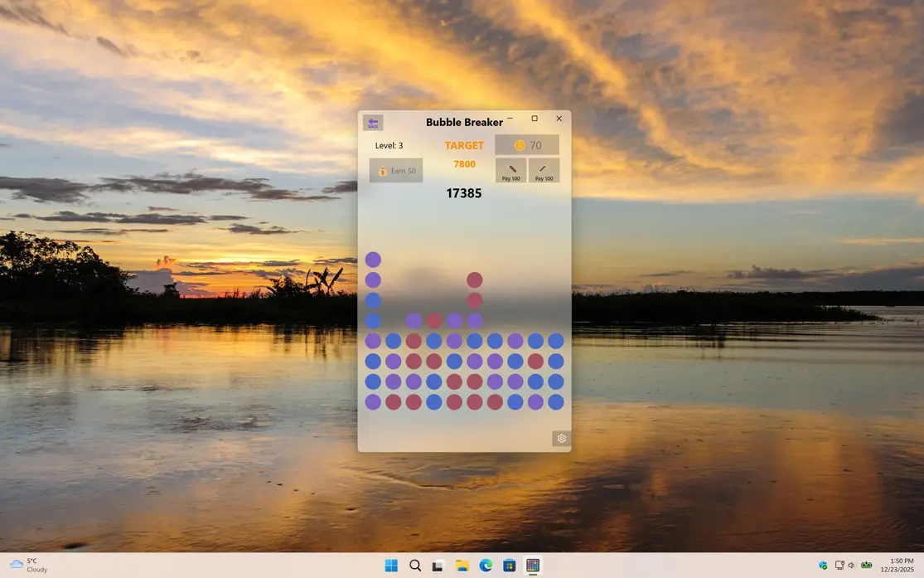Screen dimensions: 924x578
Task: Launch File Explorer from the taskbar
Action: click(462, 566)
